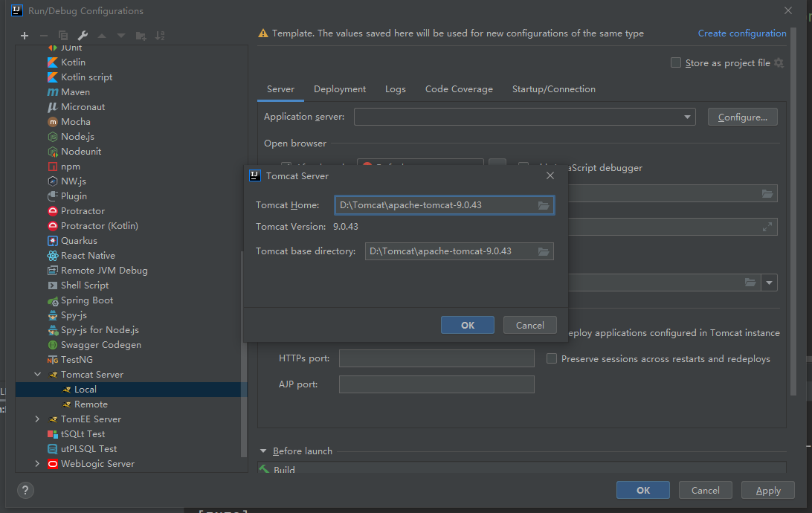Open the Code Coverage tab
812x513 pixels.
459,89
